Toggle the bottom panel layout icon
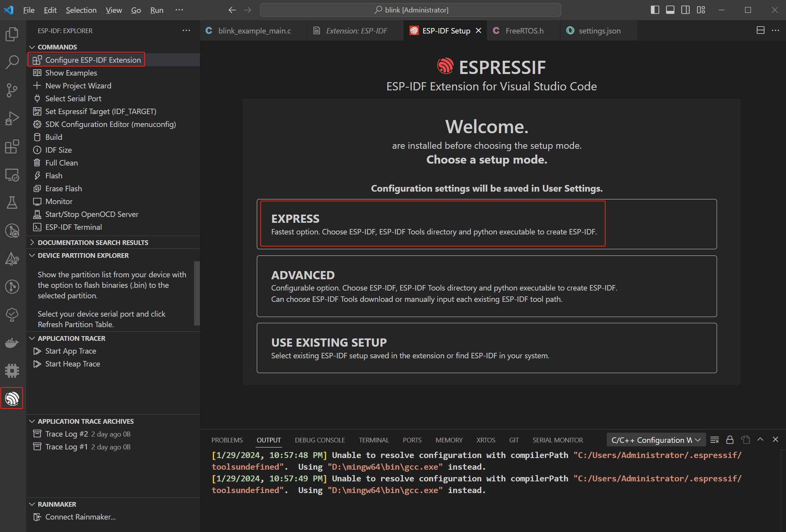Viewport: 786px width, 532px height. tap(670, 10)
